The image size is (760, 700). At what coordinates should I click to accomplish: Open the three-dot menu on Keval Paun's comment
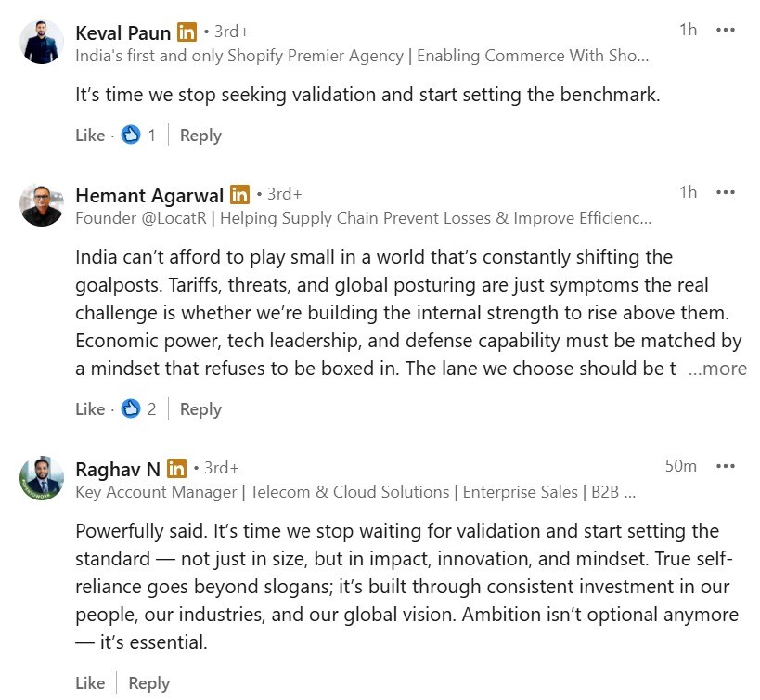coord(725,30)
